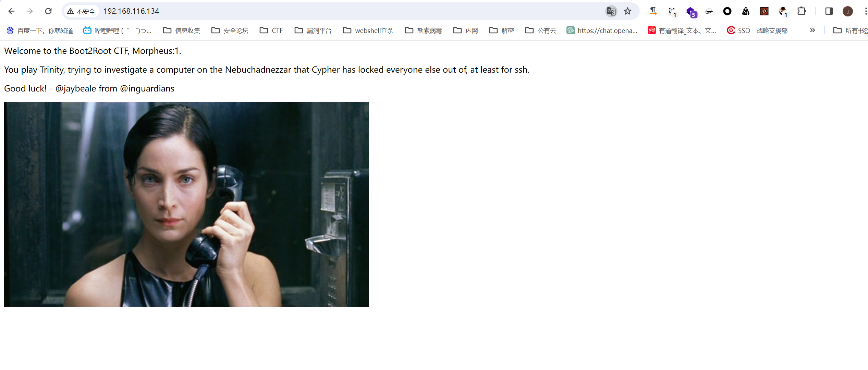Screen dimensions: 868x370
Task: Click the white hat extension icon
Action: point(709,11)
